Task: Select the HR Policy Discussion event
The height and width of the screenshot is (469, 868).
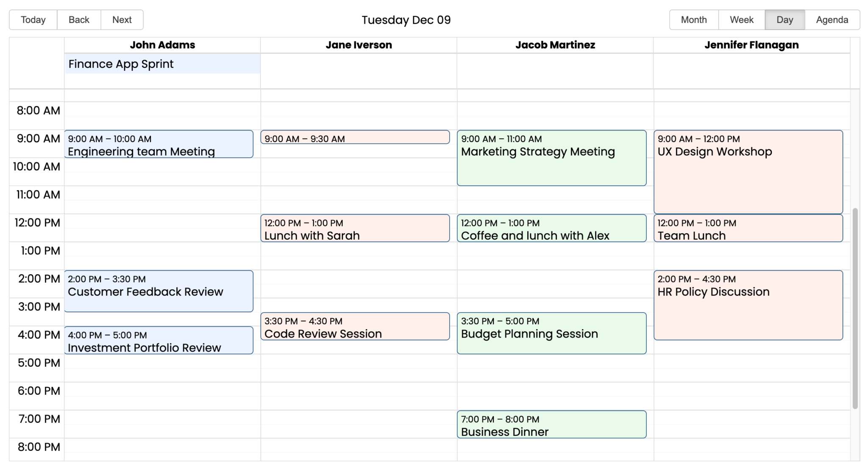Action: (748, 305)
